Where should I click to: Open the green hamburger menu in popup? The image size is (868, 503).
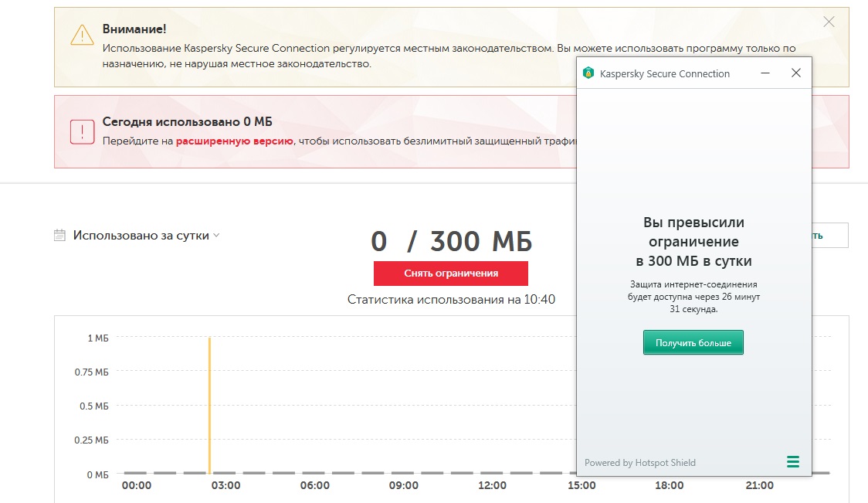[x=793, y=462]
